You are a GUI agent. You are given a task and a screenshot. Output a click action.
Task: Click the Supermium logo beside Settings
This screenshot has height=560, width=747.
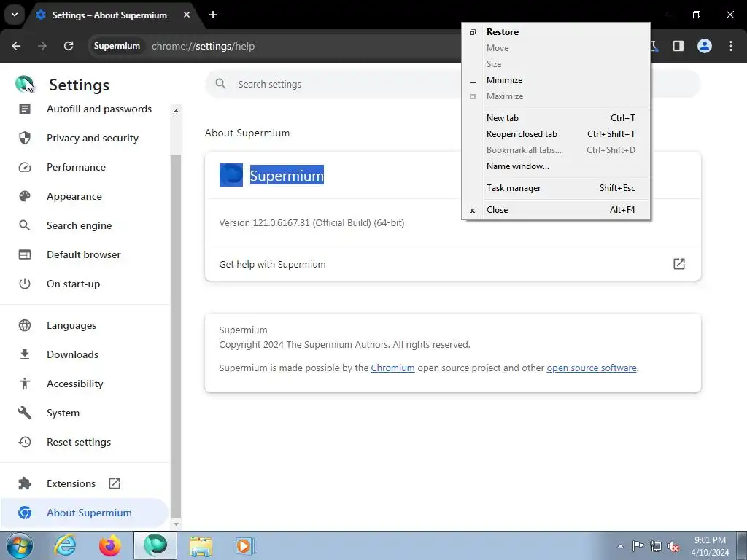coord(24,85)
